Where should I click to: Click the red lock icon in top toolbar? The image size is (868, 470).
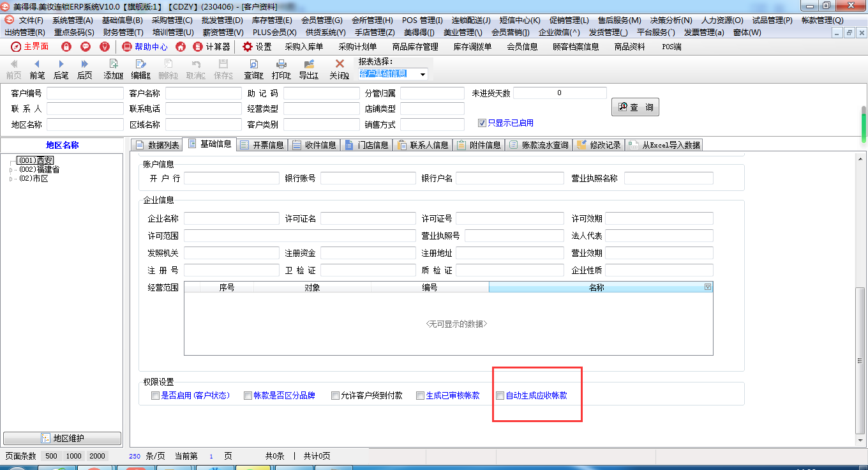[66, 47]
